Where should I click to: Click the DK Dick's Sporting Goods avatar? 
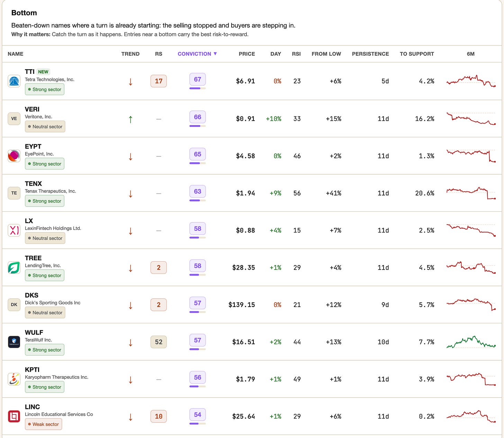point(14,305)
